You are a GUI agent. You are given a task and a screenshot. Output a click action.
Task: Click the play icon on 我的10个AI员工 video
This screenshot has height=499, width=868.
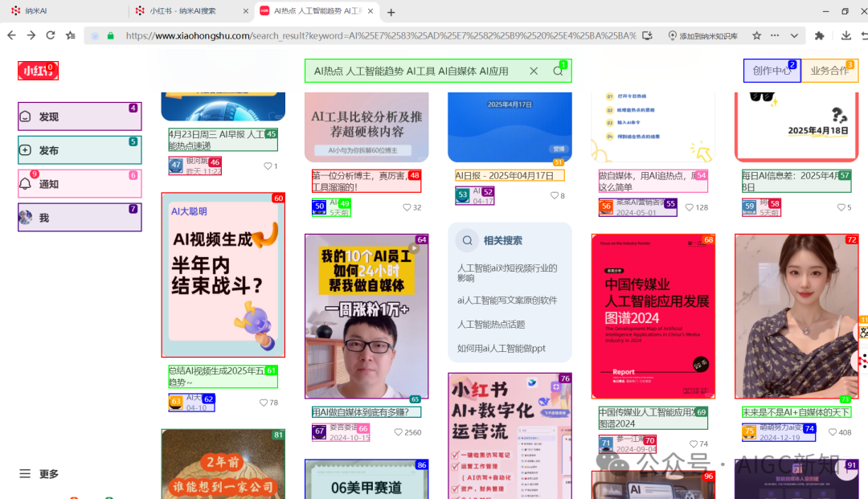pyautogui.click(x=414, y=248)
